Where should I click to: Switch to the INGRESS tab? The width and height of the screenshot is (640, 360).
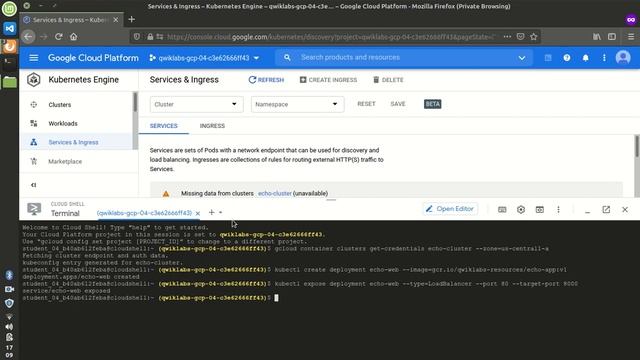pos(212,126)
